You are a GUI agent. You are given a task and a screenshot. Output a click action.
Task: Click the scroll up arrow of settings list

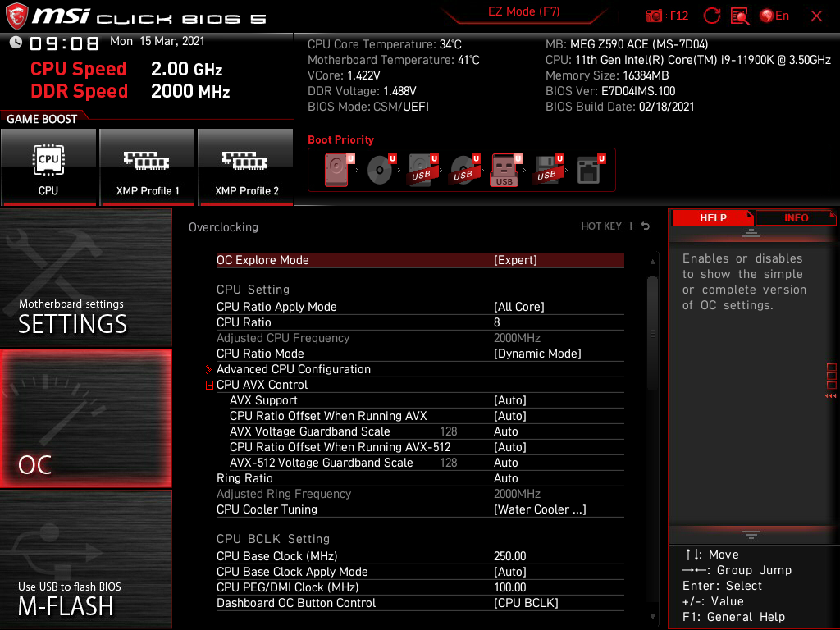(652, 262)
